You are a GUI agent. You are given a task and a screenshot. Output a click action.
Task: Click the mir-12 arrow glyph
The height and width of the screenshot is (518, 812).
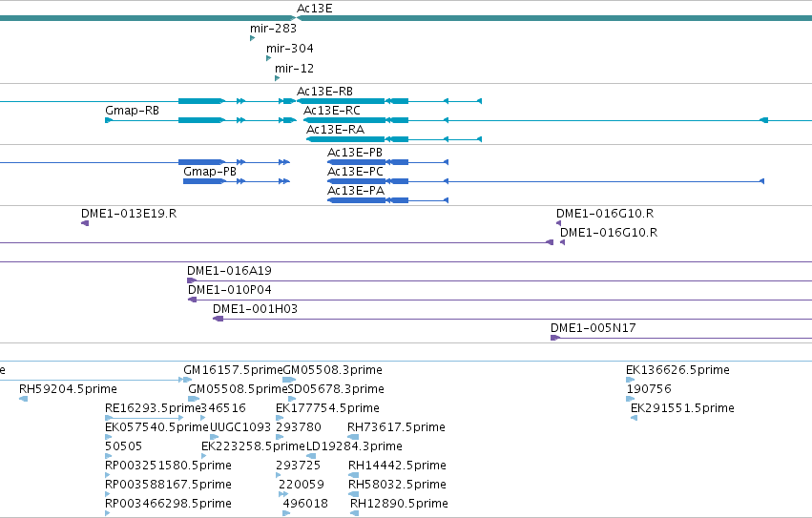pyautogui.click(x=277, y=78)
